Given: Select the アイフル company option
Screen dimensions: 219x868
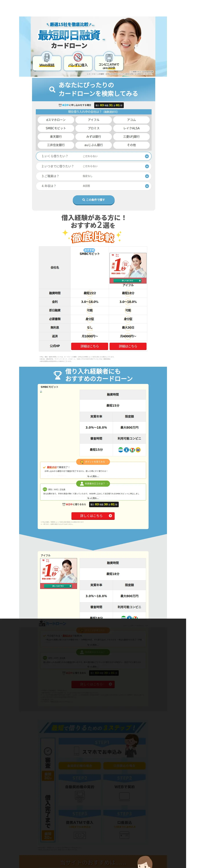Looking at the screenshot, I should point(93,120).
